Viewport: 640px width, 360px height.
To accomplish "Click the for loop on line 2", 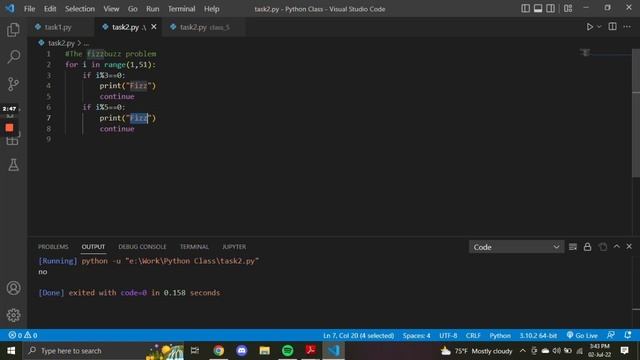I will tap(110, 64).
